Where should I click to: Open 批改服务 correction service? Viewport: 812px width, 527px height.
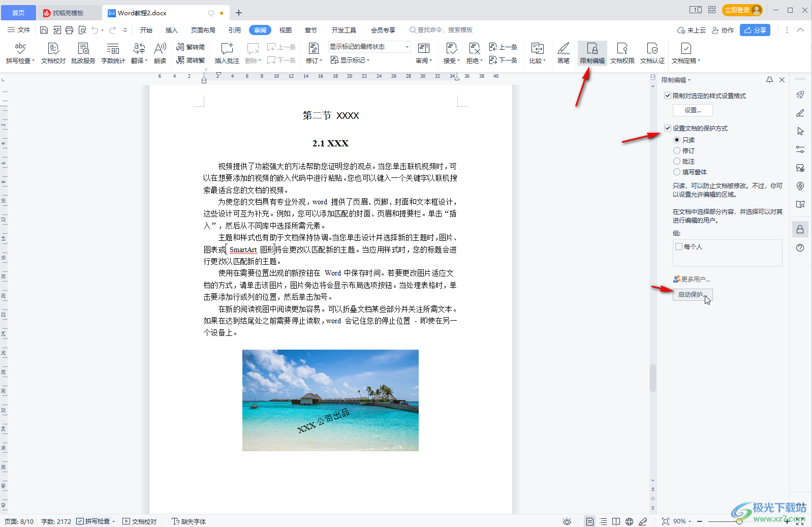83,53
